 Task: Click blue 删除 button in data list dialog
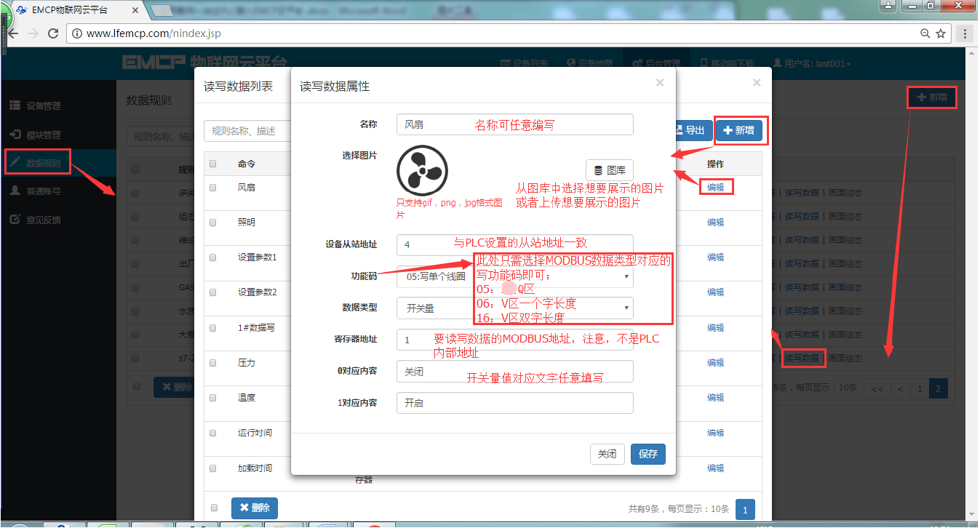click(254, 508)
